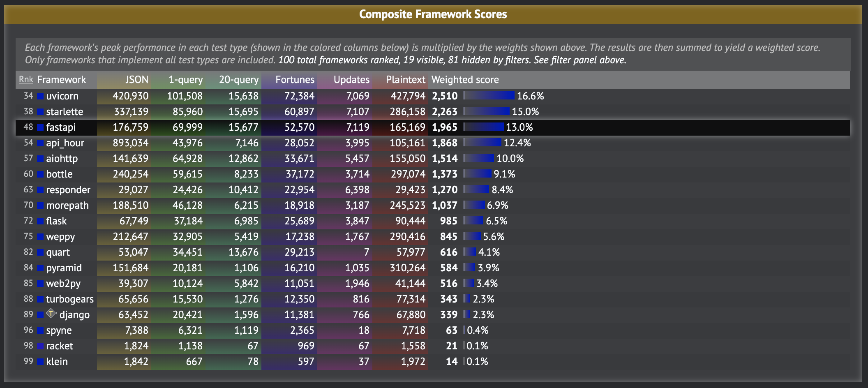Select the turbogears framework name
The image size is (868, 388).
[x=70, y=299]
